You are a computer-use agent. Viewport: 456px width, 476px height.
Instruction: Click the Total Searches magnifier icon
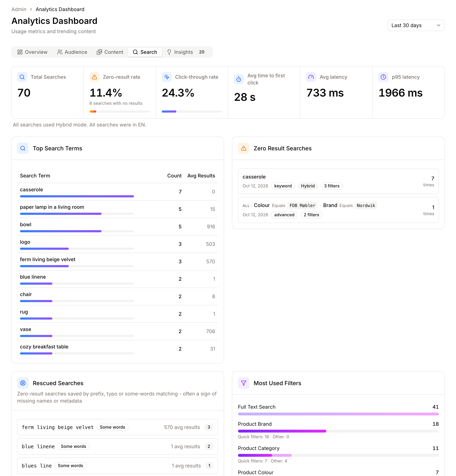(22, 77)
